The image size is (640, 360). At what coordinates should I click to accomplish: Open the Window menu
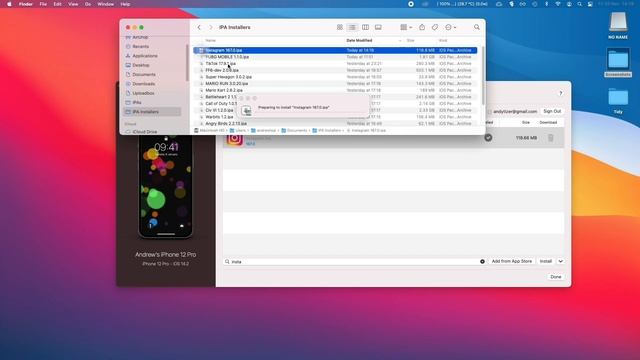tap(105, 4)
